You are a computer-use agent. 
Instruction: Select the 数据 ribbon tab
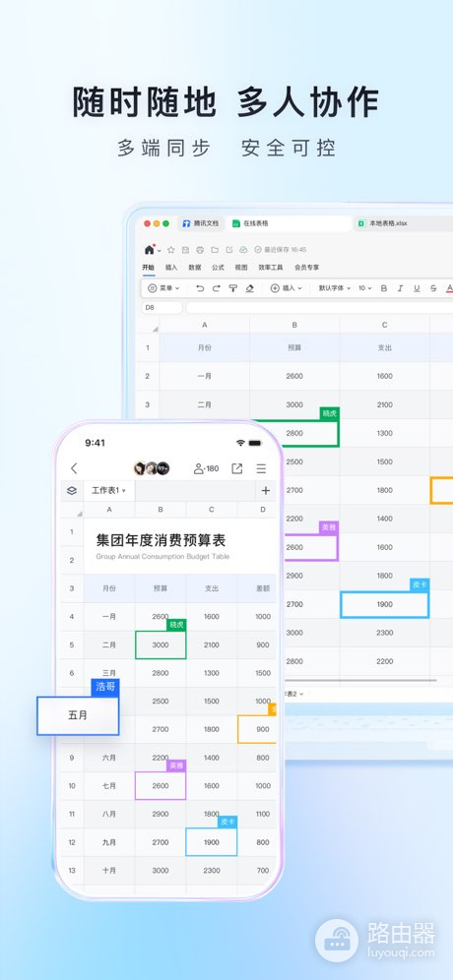[195, 268]
